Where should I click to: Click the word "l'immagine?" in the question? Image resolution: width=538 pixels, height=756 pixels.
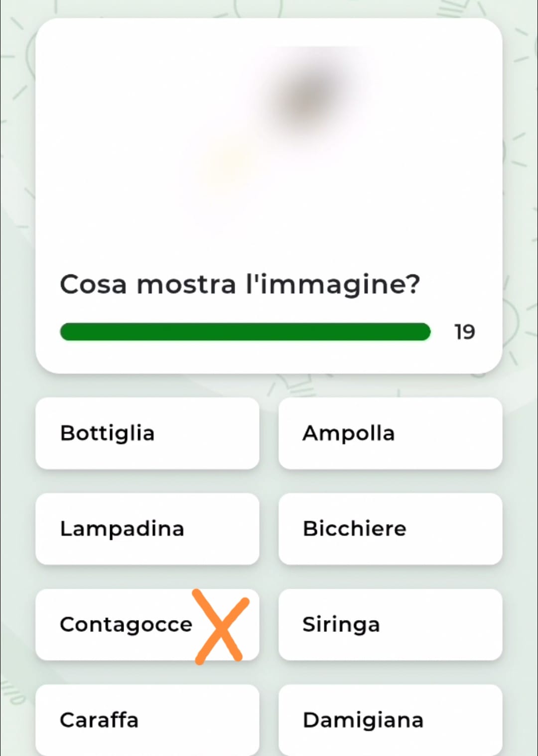333,285
